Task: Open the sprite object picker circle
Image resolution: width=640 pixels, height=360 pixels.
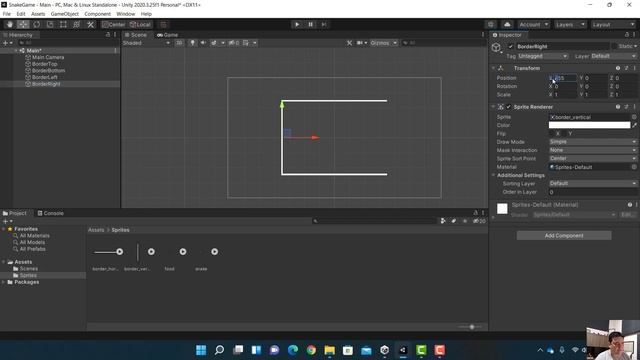Action: click(634, 117)
